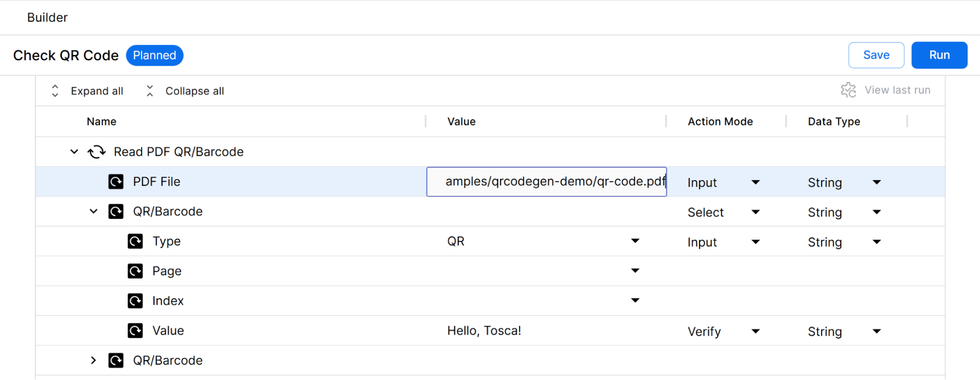
Task: Click the Index attribute icon
Action: 135,301
